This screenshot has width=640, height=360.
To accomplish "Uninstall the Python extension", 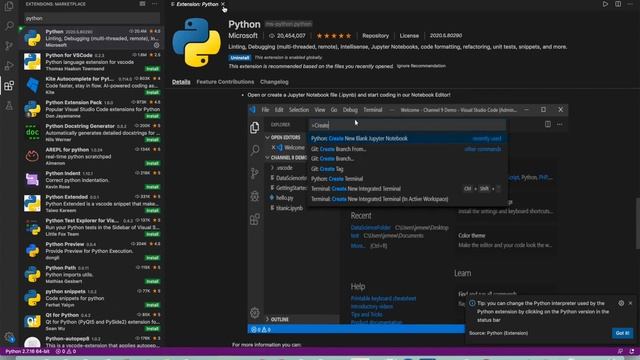I will (240, 58).
